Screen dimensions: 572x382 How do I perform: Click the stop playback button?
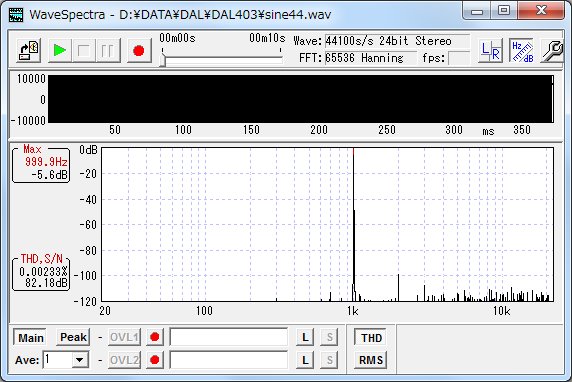[84, 51]
